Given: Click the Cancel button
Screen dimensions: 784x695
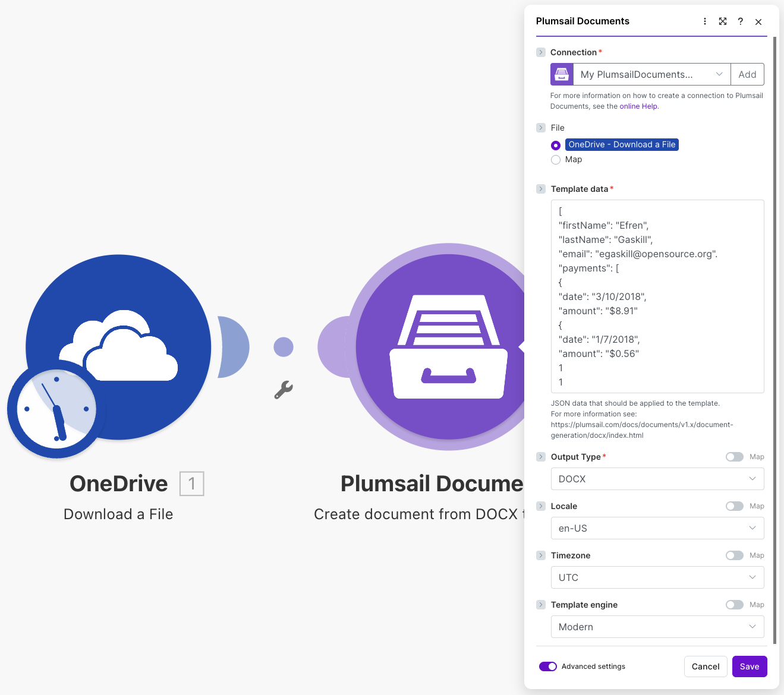Looking at the screenshot, I should click(706, 666).
